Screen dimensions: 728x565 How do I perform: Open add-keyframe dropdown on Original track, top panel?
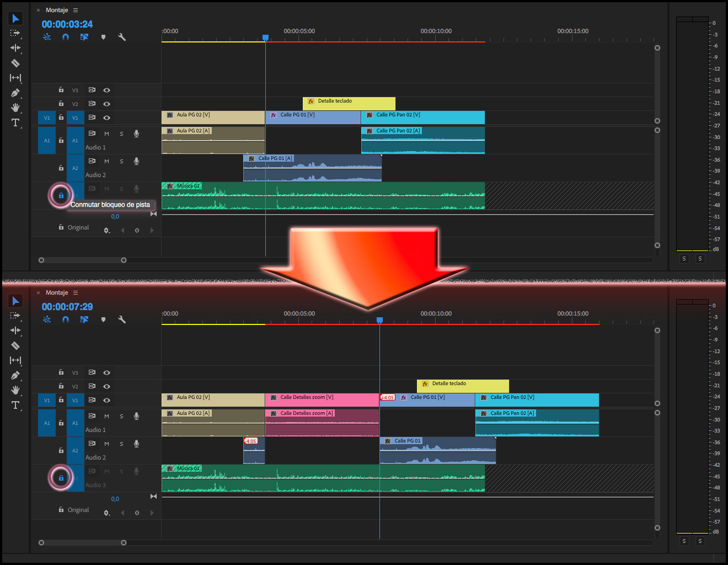pos(107,231)
